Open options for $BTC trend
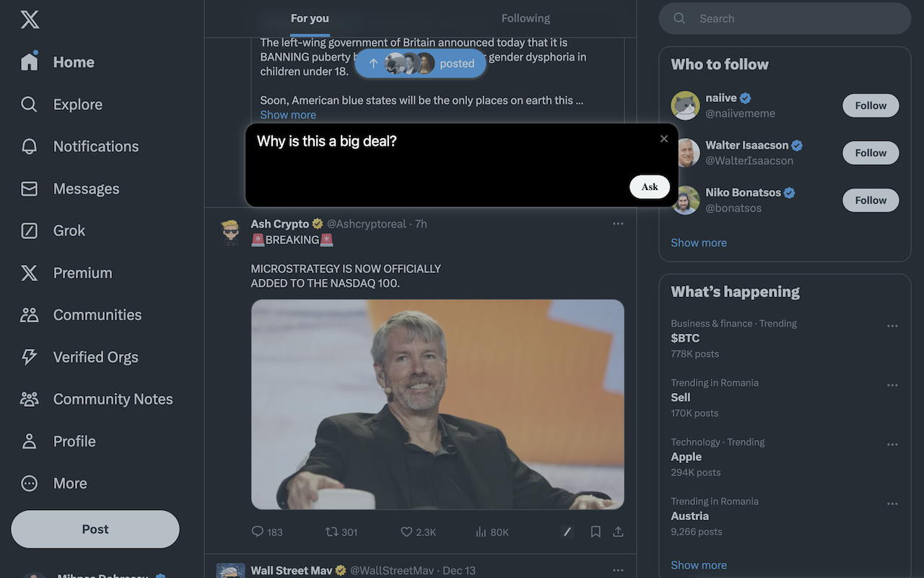The width and height of the screenshot is (924, 578). (892, 326)
